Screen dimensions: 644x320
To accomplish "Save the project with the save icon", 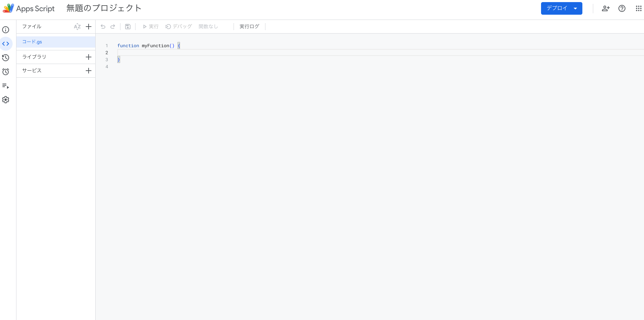I will pos(128,26).
